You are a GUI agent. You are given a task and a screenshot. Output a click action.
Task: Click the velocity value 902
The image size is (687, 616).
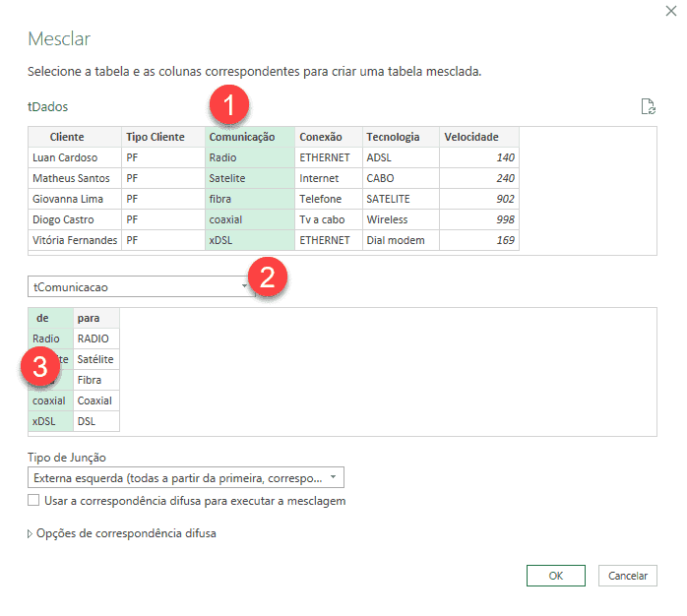(479, 199)
